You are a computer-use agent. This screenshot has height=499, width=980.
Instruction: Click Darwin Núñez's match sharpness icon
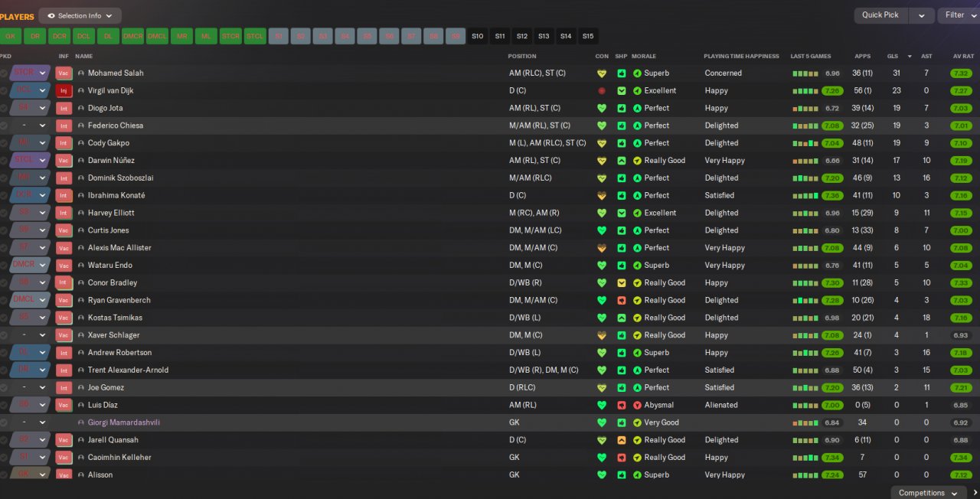coord(621,161)
